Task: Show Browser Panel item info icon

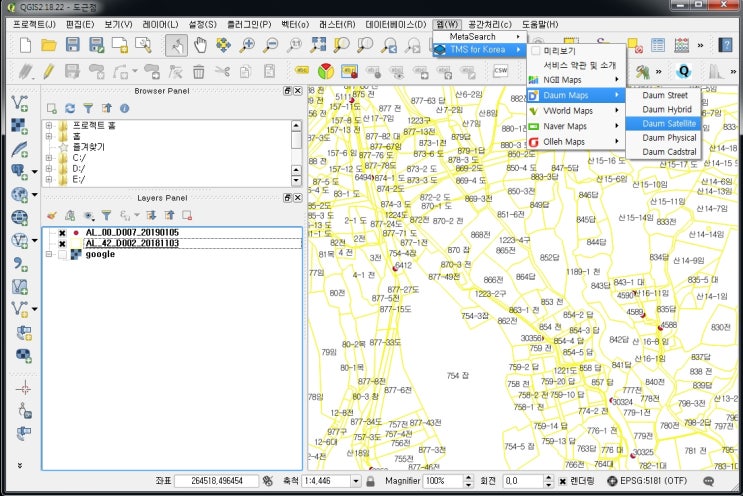Action: (125, 108)
